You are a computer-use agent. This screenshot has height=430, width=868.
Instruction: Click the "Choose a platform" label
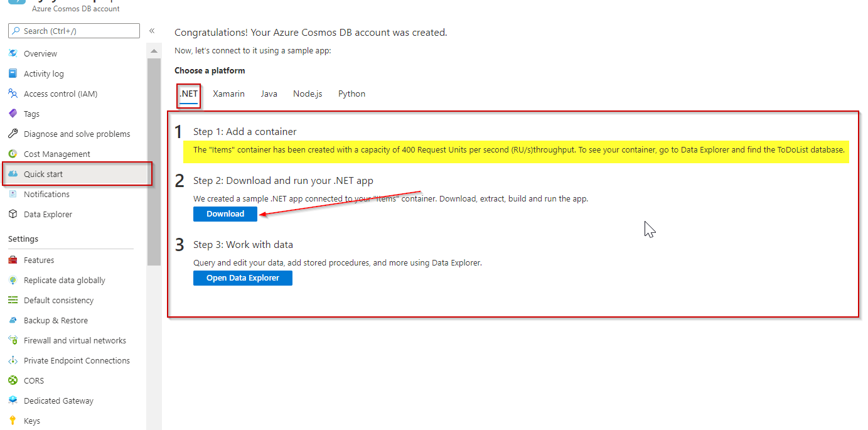click(x=210, y=71)
